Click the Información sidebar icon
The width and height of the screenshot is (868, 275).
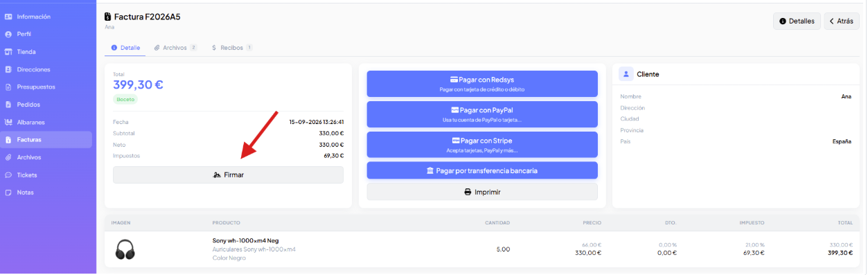point(8,17)
